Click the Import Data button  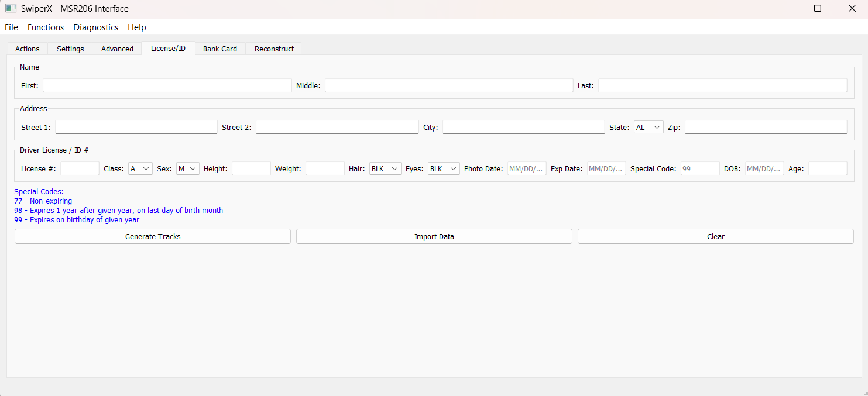pyautogui.click(x=434, y=236)
